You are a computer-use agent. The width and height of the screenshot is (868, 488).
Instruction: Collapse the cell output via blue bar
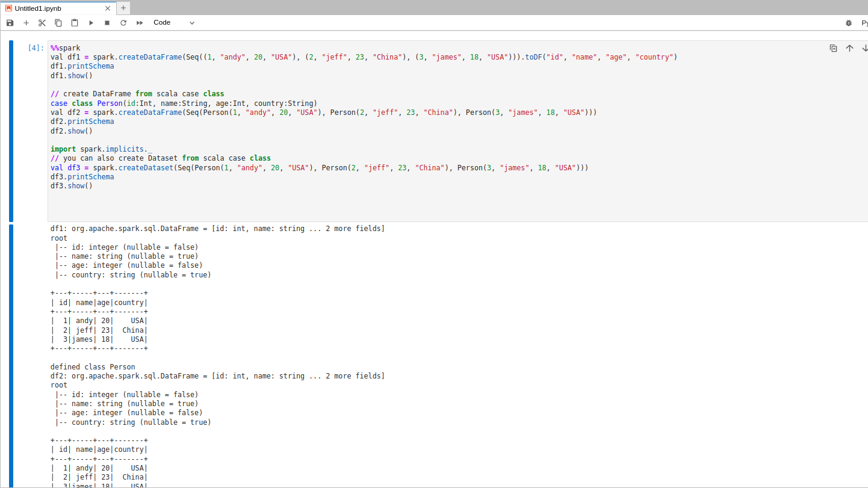pos(11,355)
